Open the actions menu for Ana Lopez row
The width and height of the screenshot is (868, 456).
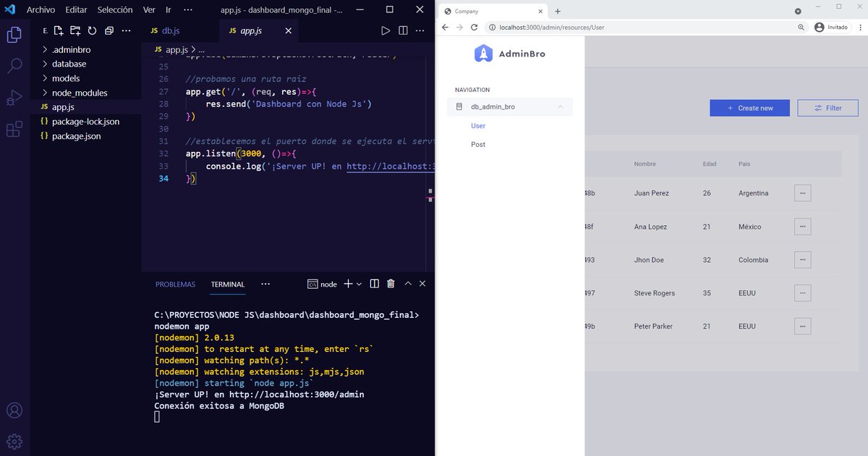coord(802,227)
